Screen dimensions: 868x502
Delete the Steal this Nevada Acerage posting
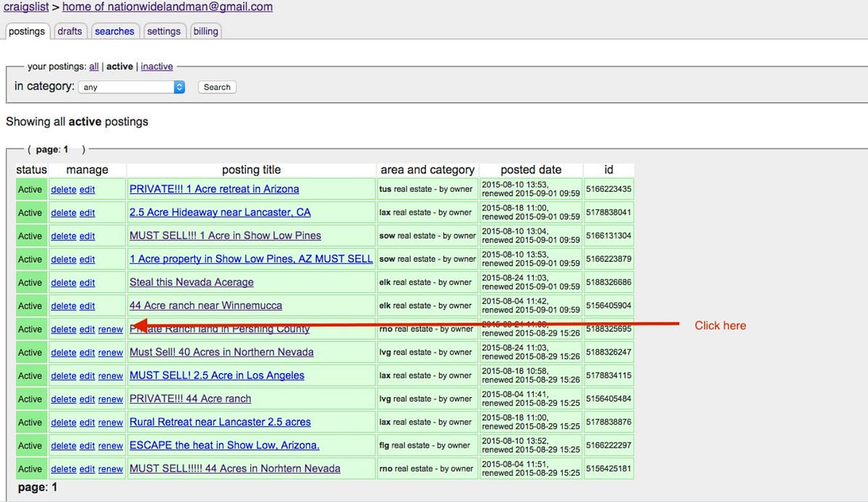pyautogui.click(x=63, y=282)
